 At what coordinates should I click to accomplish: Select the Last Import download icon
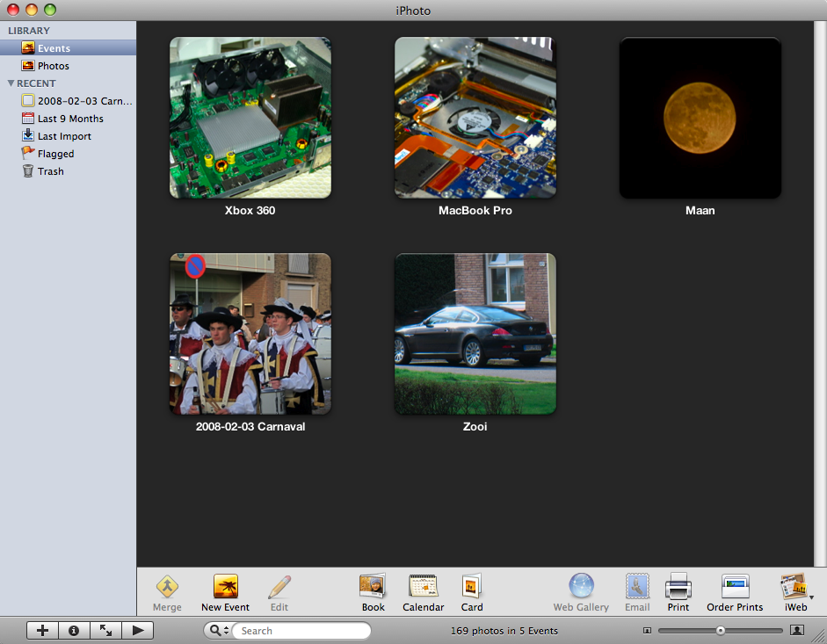point(28,135)
